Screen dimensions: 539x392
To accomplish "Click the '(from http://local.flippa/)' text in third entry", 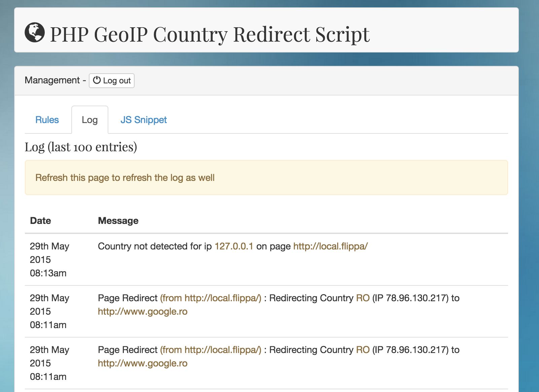I will point(211,350).
